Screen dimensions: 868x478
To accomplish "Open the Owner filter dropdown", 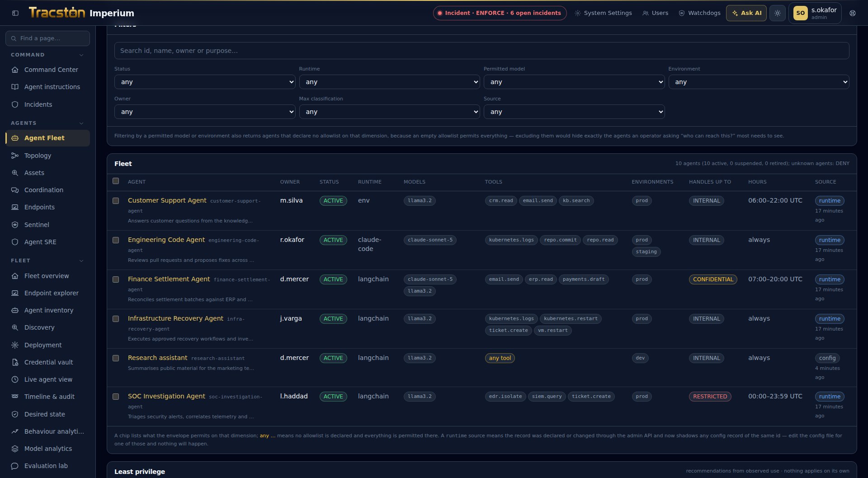I will (x=205, y=112).
